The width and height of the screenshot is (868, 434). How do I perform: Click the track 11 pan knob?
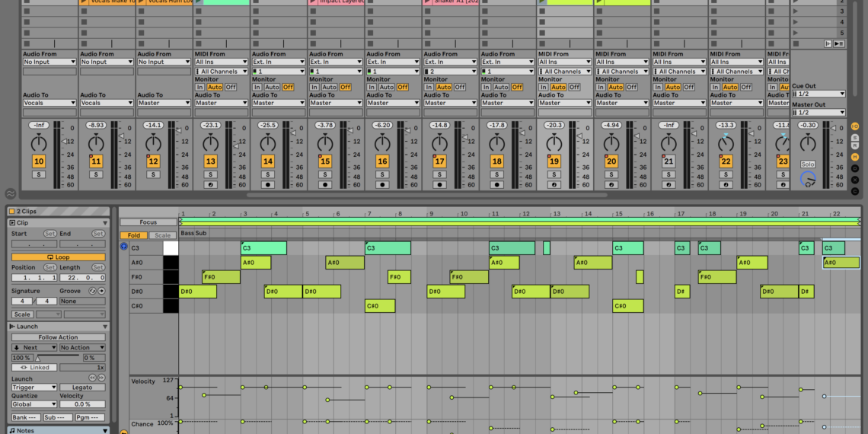point(96,143)
